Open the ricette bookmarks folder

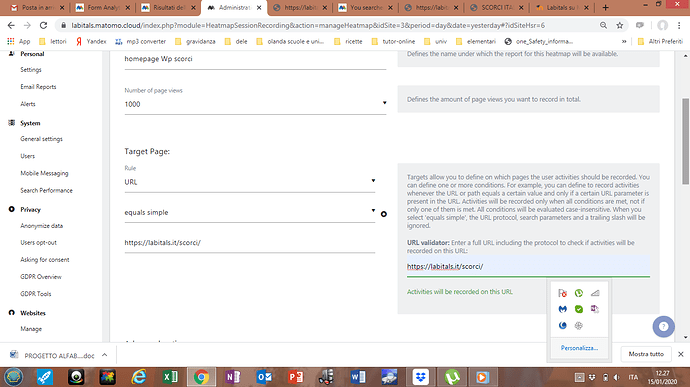point(348,41)
